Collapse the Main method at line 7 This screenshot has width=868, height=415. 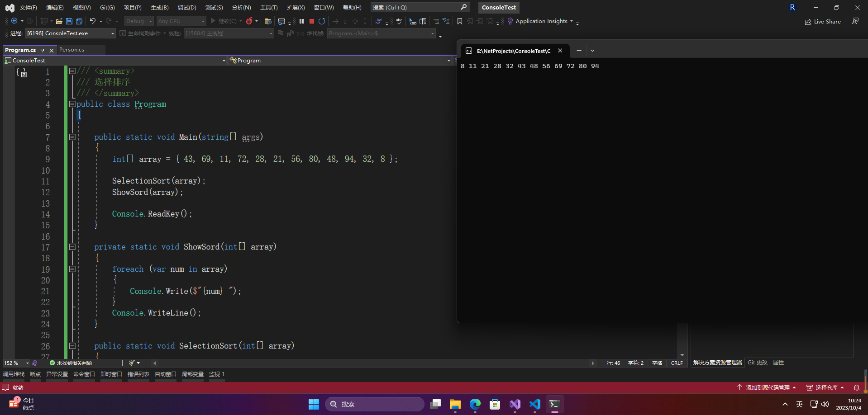coord(72,137)
